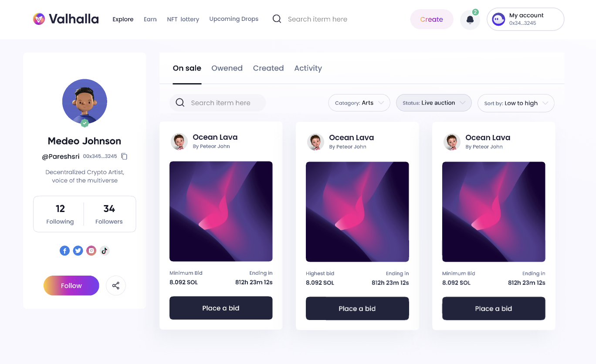Click the gradient Follow button
This screenshot has height=364, width=596.
[x=71, y=286]
